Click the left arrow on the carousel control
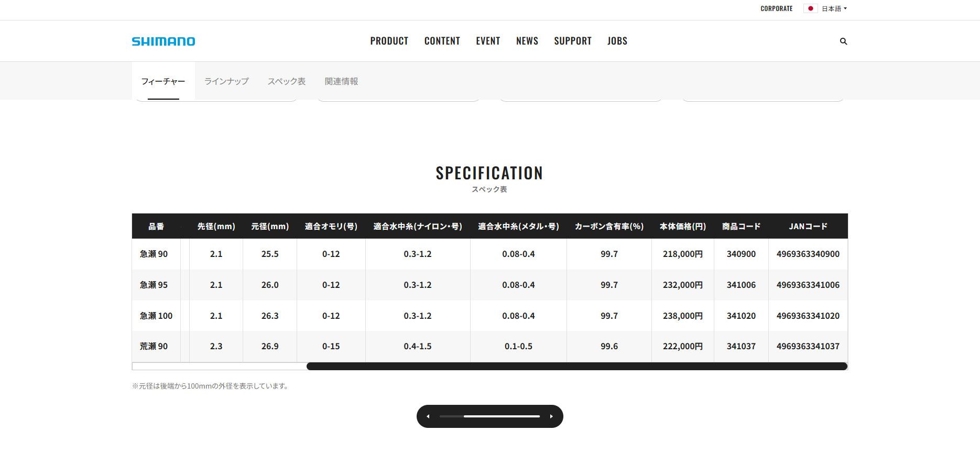This screenshot has width=980, height=473. [428, 416]
